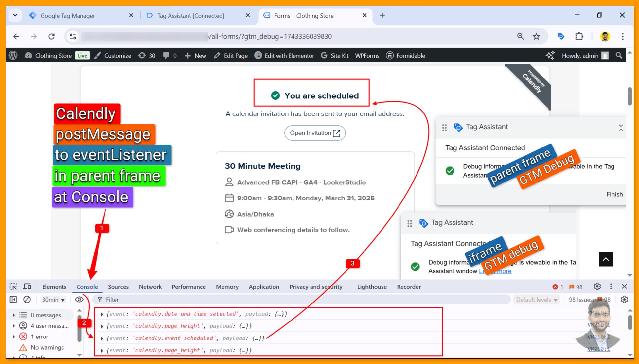639x364 pixels.
Task: Click the live expression eye icon
Action: [x=79, y=300]
